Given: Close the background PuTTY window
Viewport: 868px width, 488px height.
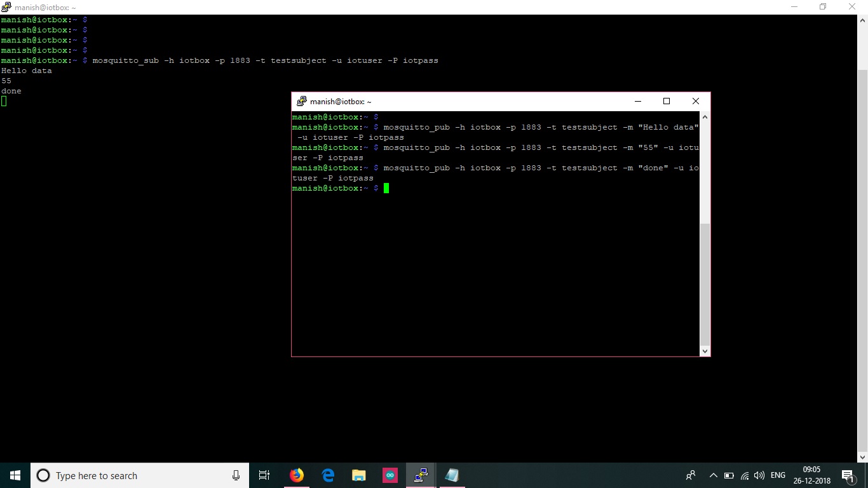Looking at the screenshot, I should coord(853,6).
